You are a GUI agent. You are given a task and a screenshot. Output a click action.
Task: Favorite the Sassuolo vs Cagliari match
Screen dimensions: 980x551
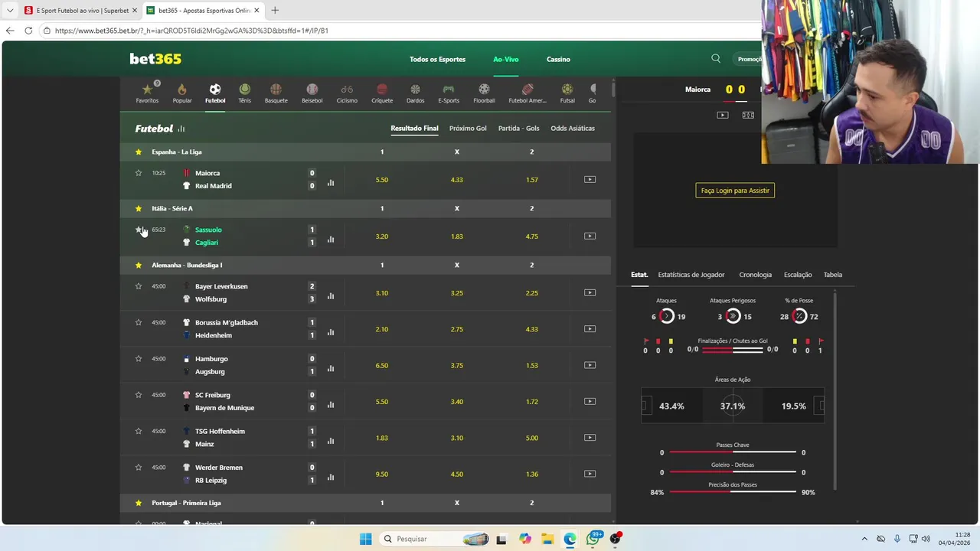(x=139, y=230)
